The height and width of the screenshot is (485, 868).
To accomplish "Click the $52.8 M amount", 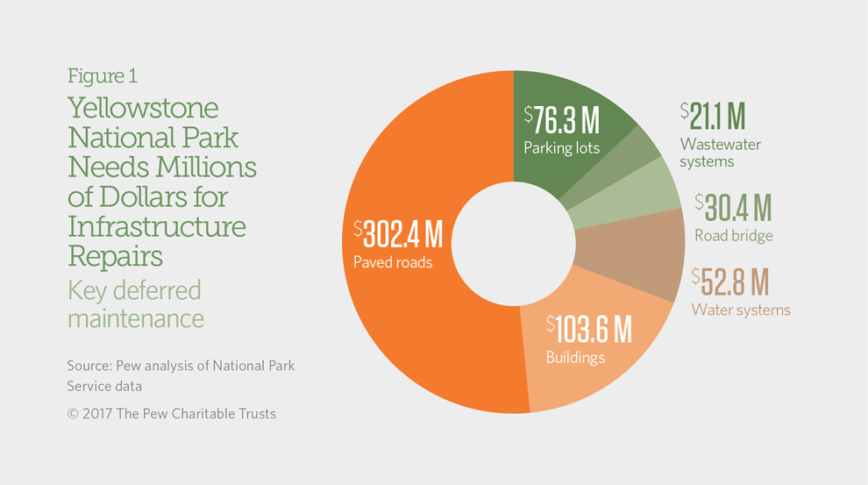I will [729, 282].
